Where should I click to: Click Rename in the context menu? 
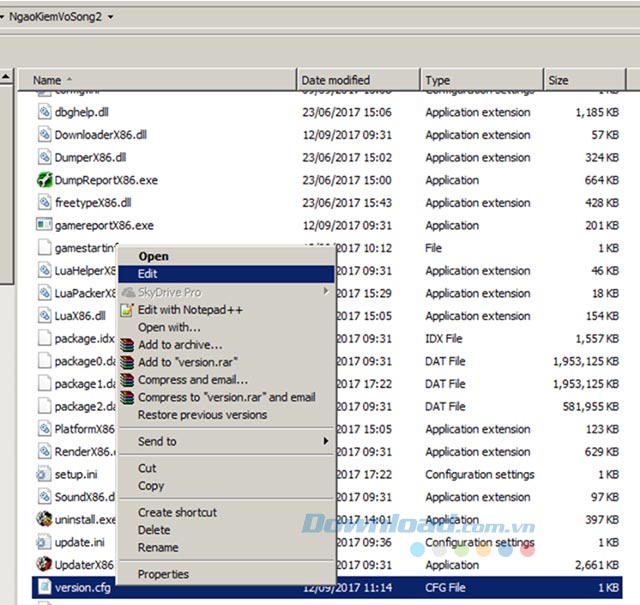tap(158, 547)
